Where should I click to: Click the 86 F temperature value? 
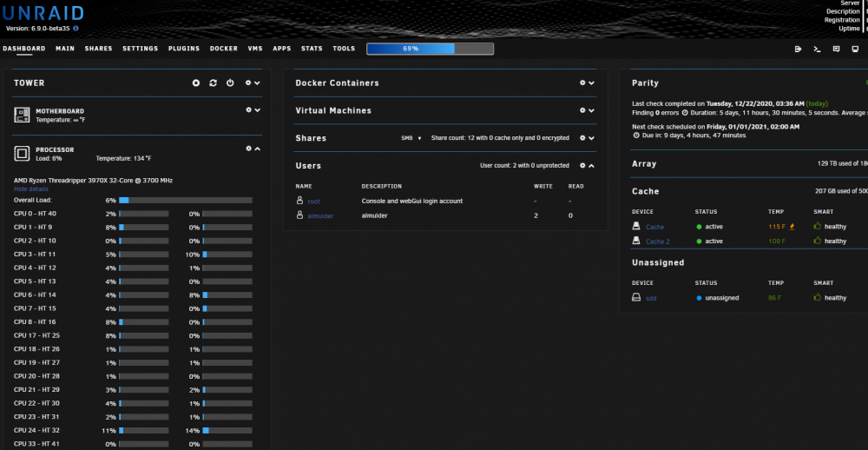point(775,298)
